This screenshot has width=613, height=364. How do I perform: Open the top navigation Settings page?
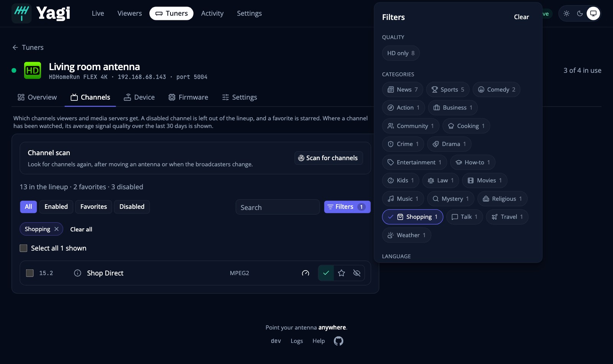pyautogui.click(x=249, y=13)
